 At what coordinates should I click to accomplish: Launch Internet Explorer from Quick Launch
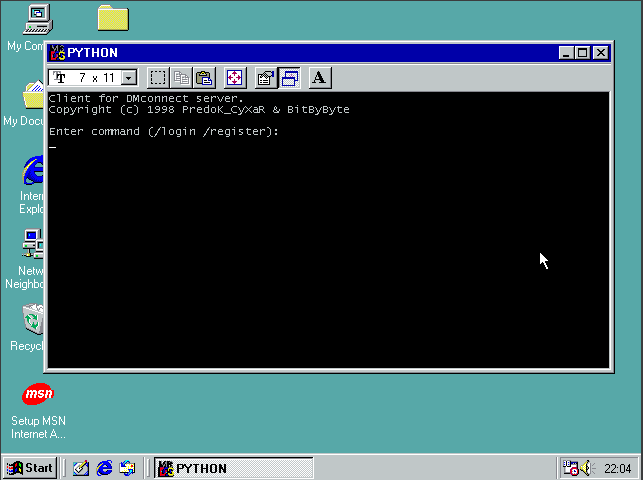[103, 468]
